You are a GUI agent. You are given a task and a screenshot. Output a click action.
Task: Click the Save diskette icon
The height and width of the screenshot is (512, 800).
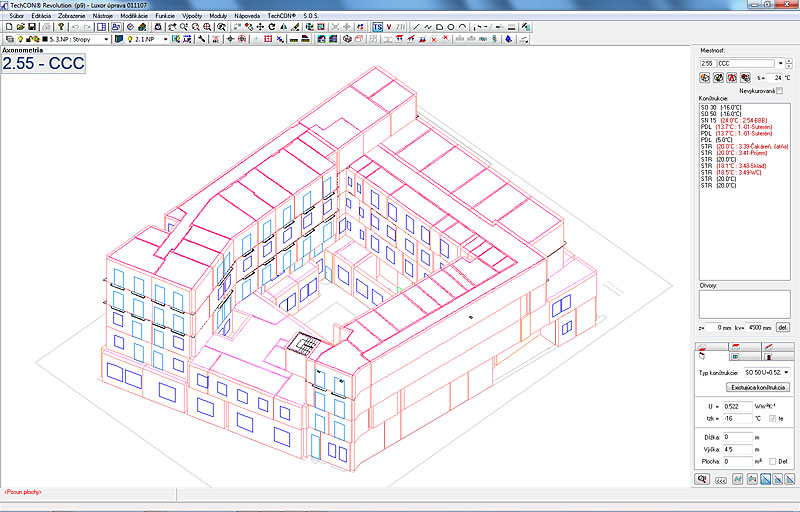point(32,26)
